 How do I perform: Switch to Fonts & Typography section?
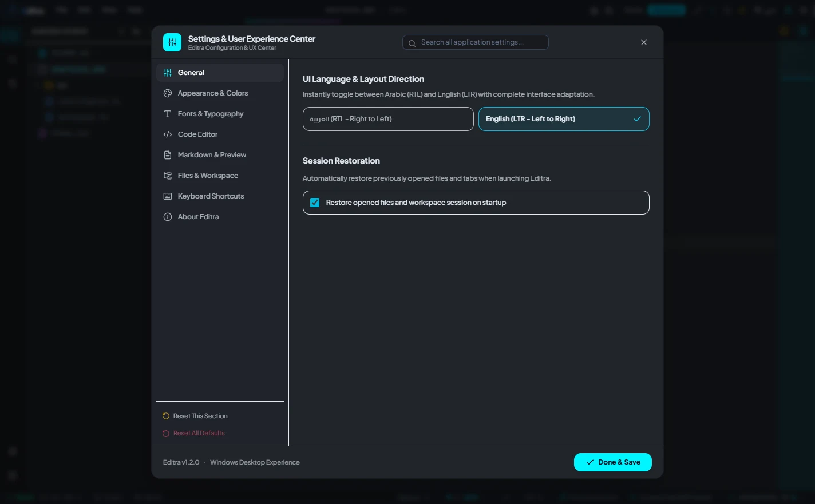point(220,114)
